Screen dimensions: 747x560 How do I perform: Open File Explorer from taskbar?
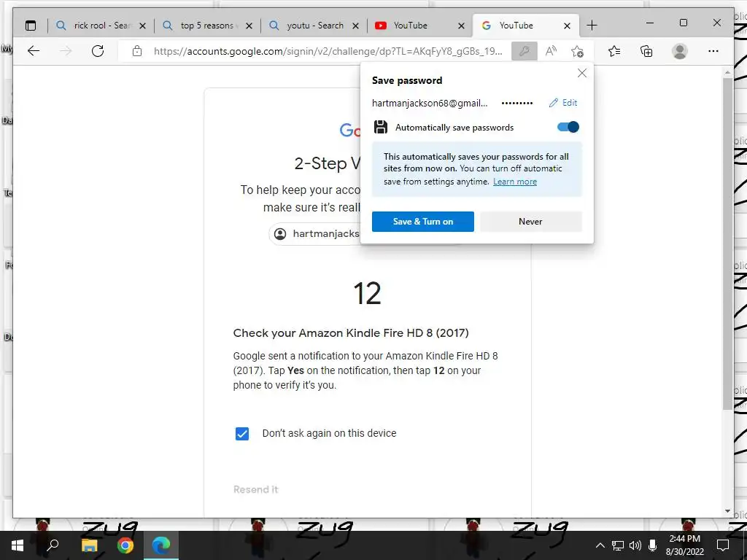tap(89, 545)
